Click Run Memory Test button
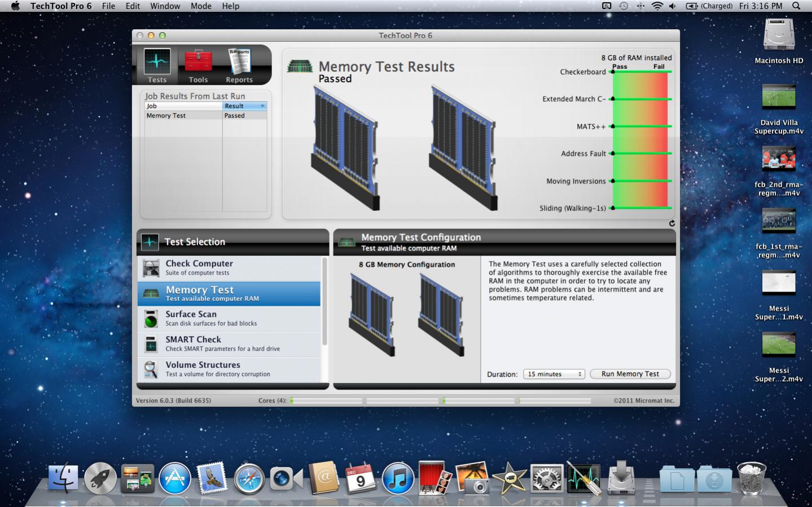This screenshot has height=507, width=812. point(630,374)
